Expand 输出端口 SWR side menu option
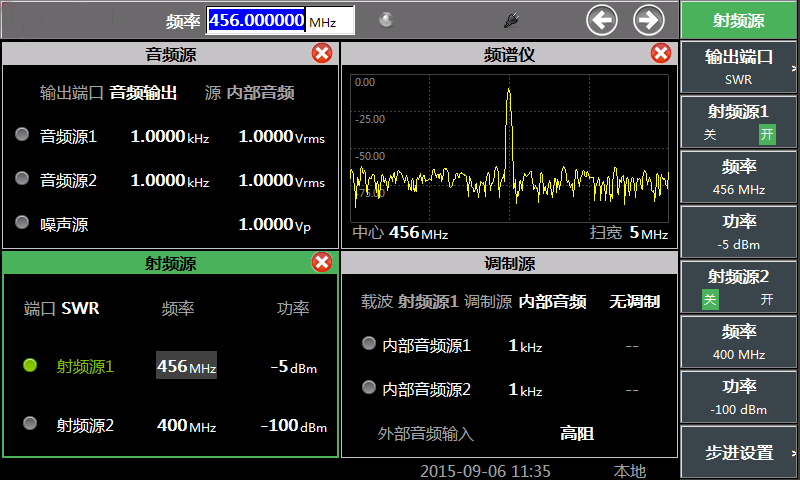800x480 pixels. click(x=740, y=67)
